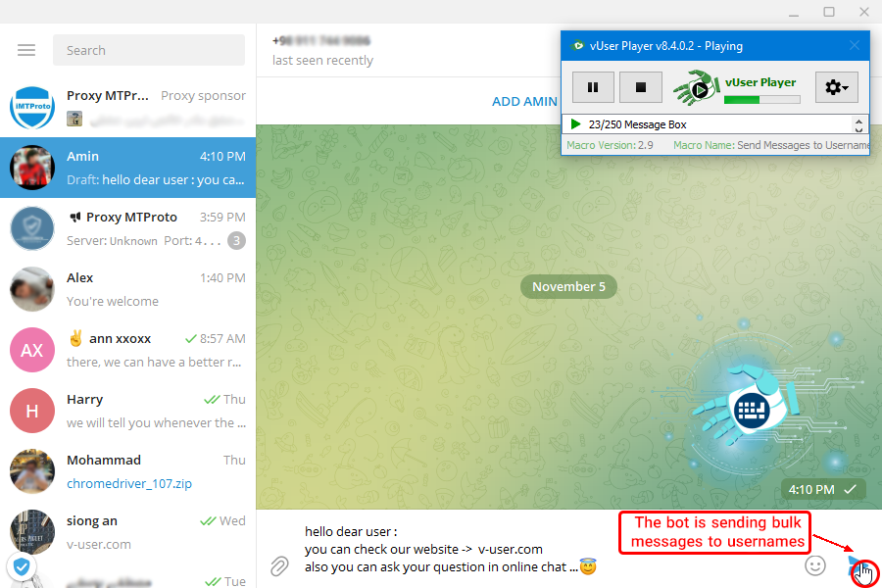Click chromedriver_107.zip file link

pos(129,483)
